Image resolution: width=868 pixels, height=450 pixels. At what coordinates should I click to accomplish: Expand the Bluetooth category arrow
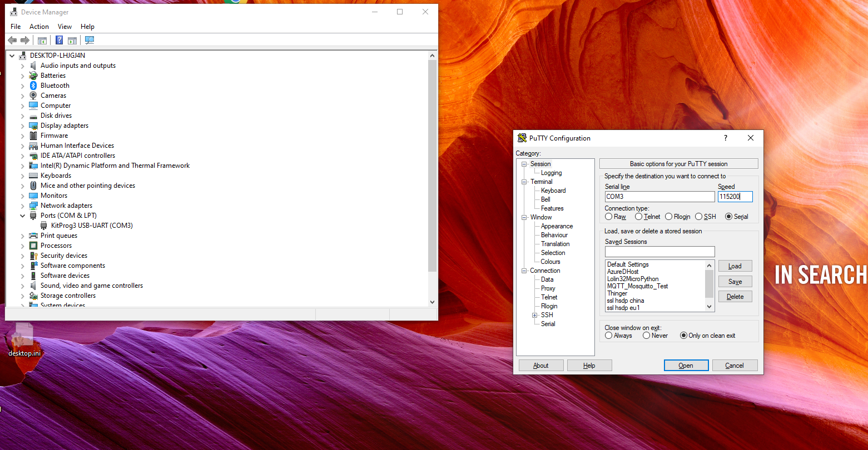[x=23, y=86]
